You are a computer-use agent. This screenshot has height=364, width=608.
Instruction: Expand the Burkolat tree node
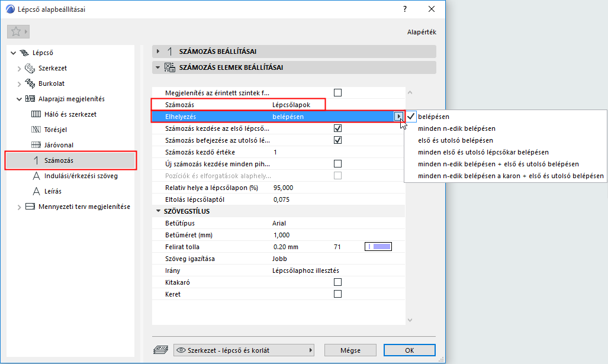pyautogui.click(x=19, y=83)
